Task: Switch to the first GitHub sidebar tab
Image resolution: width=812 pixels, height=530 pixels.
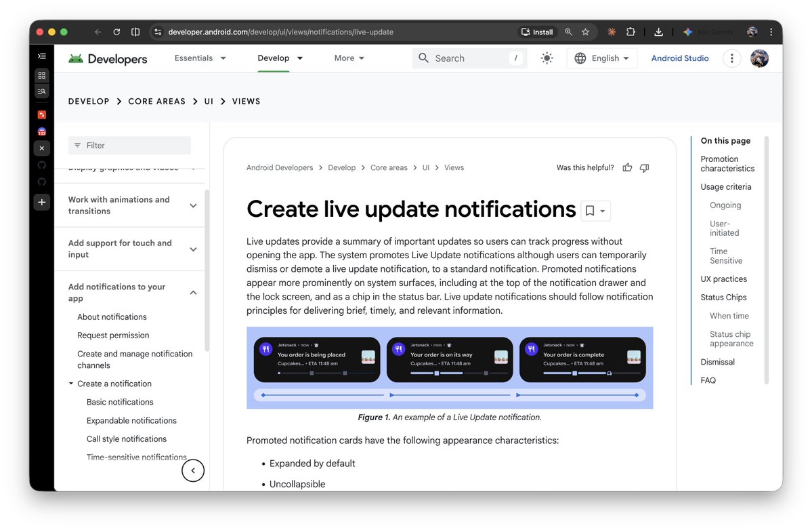Action: [x=42, y=165]
